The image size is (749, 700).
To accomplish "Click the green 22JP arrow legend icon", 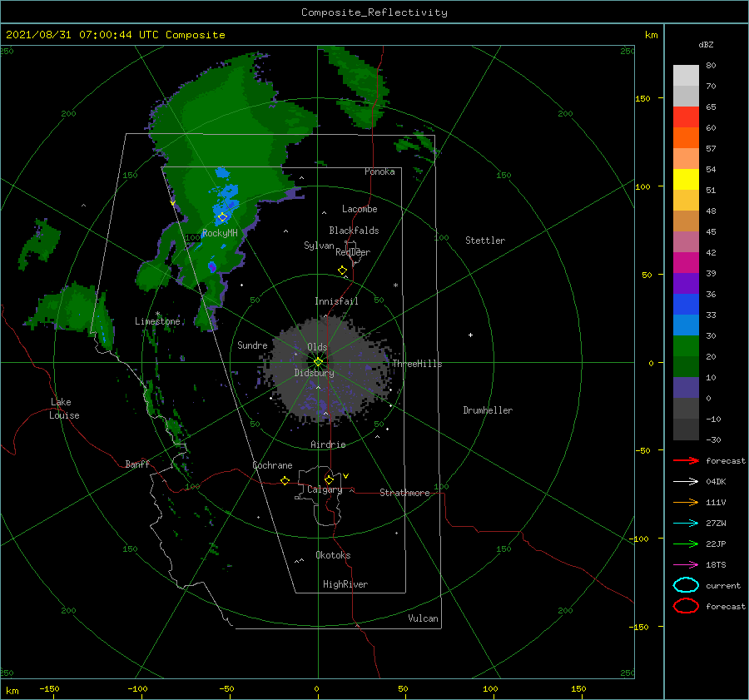I will click(x=686, y=544).
